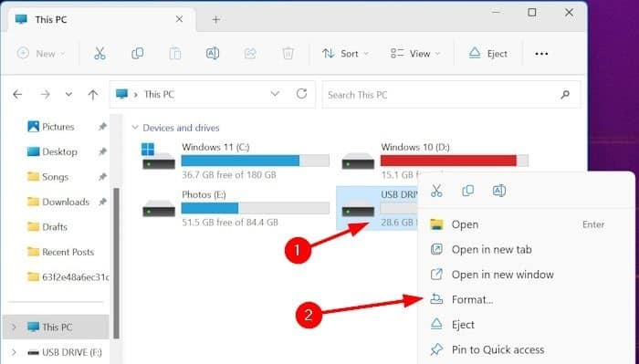Open Recent Posts folder in sidebar
Image resolution: width=639 pixels, height=364 pixels.
(x=60, y=252)
